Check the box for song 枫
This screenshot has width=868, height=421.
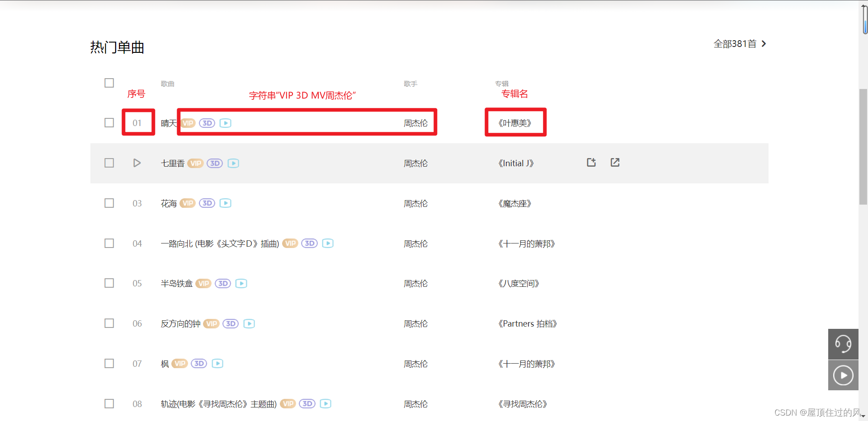pyautogui.click(x=109, y=364)
